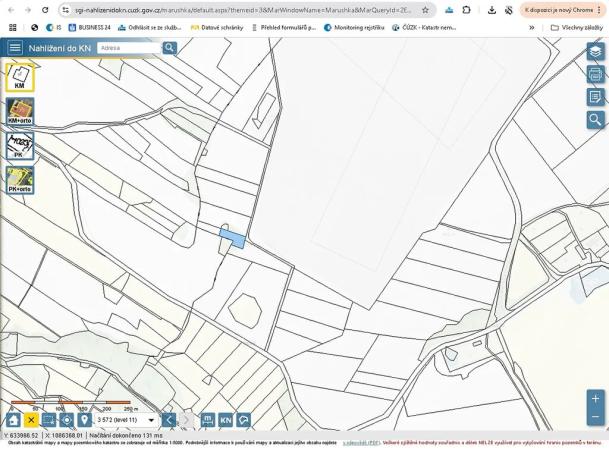Image resolution: width=609 pixels, height=468 pixels.
Task: Switch to KM+orto map layer
Action: click(20, 111)
